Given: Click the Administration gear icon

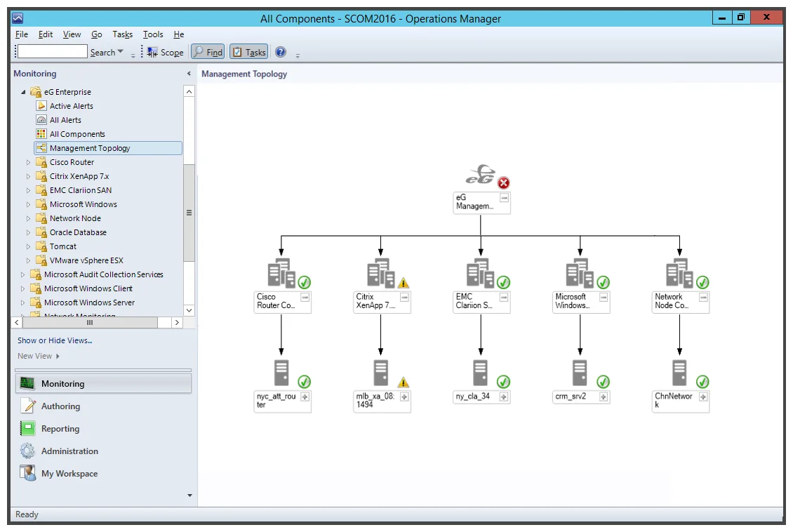Looking at the screenshot, I should pos(27,451).
